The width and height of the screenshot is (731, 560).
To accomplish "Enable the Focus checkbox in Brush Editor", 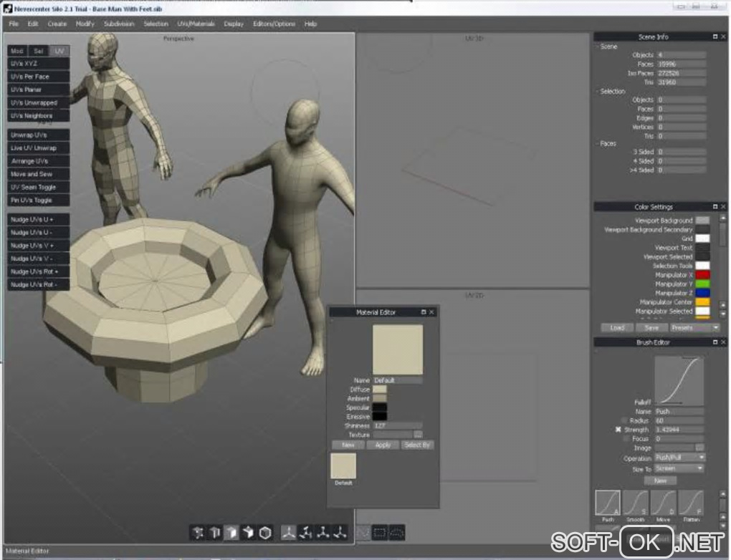I will tap(626, 438).
